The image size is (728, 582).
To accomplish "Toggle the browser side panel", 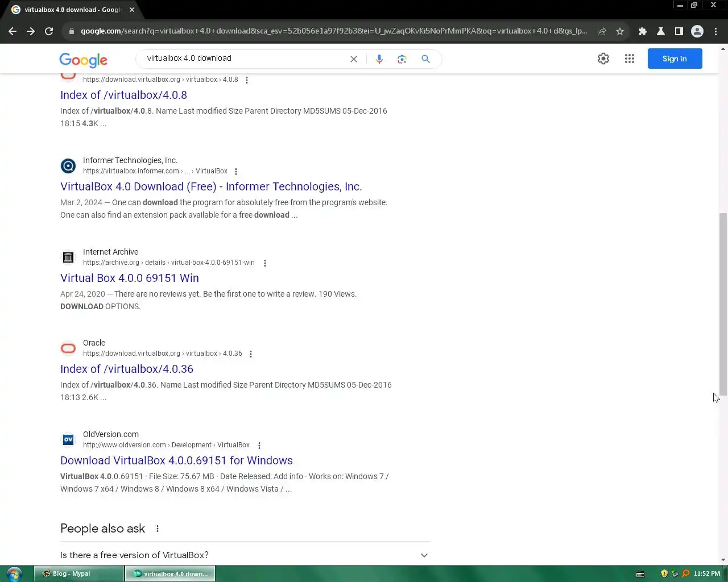I will click(679, 31).
